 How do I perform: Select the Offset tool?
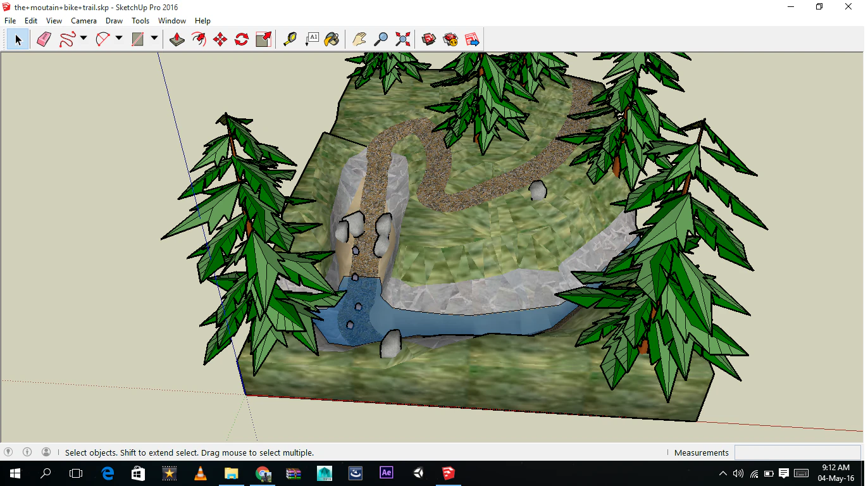tap(199, 40)
